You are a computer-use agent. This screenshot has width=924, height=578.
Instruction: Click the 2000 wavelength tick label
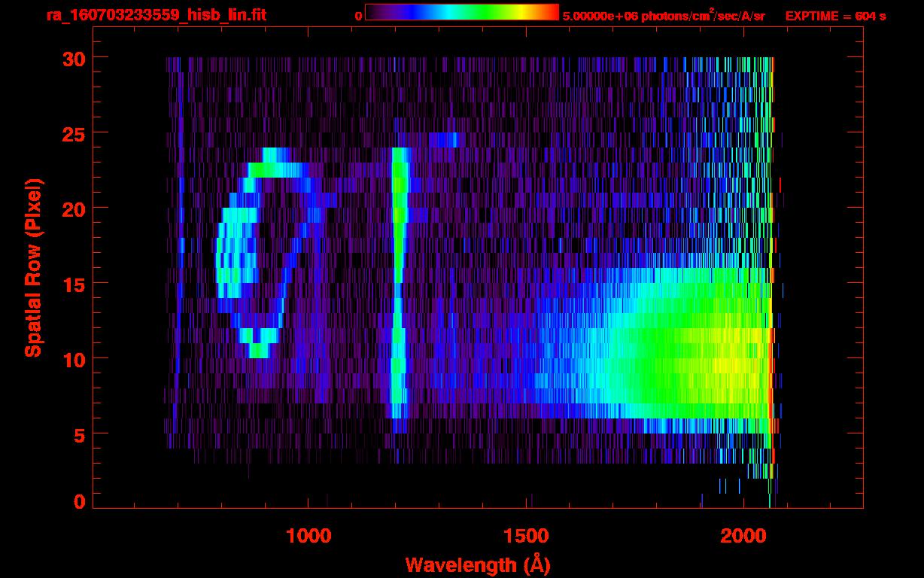coord(743,535)
